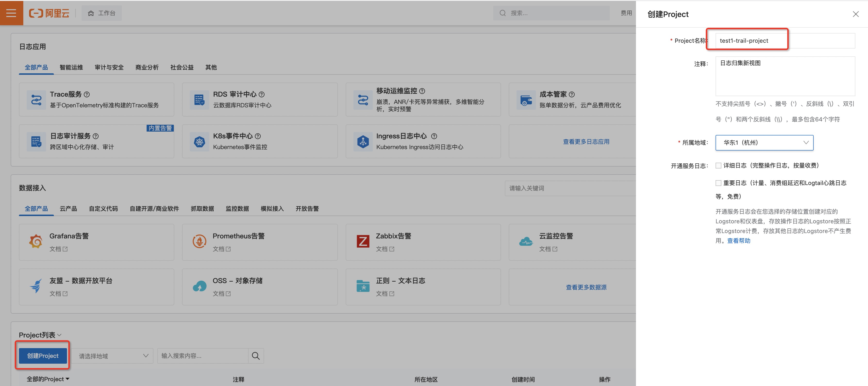Click the K8s事件中心 helm icon
This screenshot has height=386, width=868.
199,142
